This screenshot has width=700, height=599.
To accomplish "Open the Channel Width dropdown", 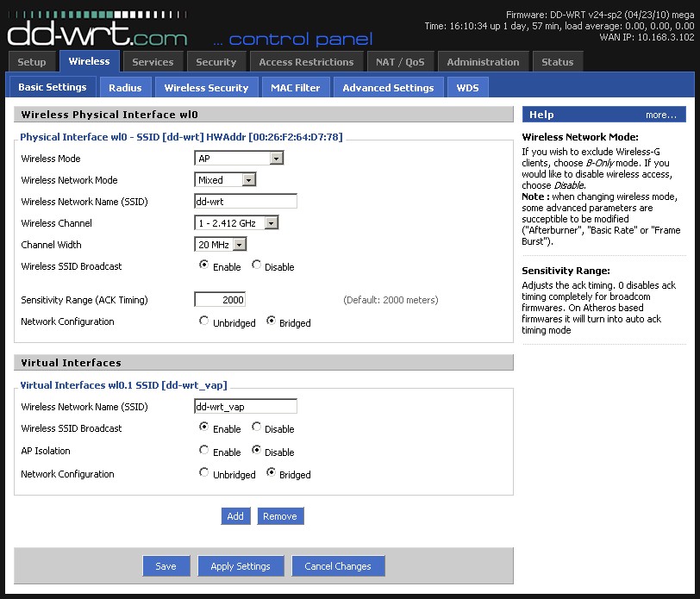I will tap(220, 245).
